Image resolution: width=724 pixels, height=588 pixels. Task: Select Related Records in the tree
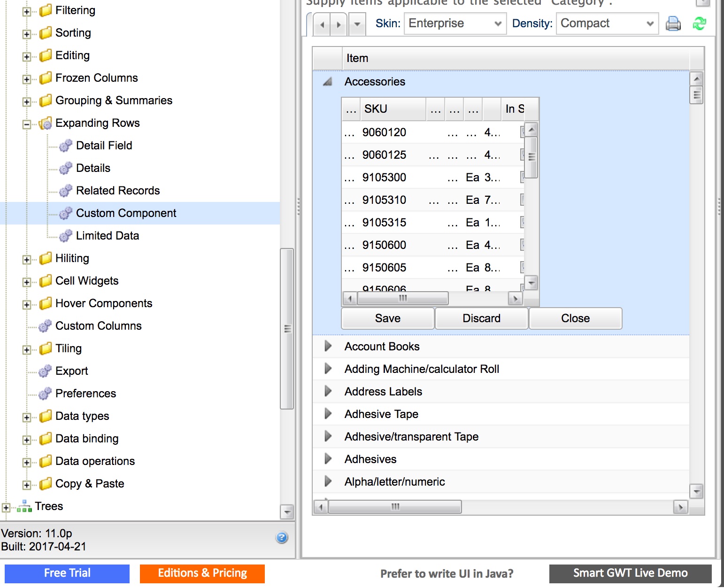point(118,191)
